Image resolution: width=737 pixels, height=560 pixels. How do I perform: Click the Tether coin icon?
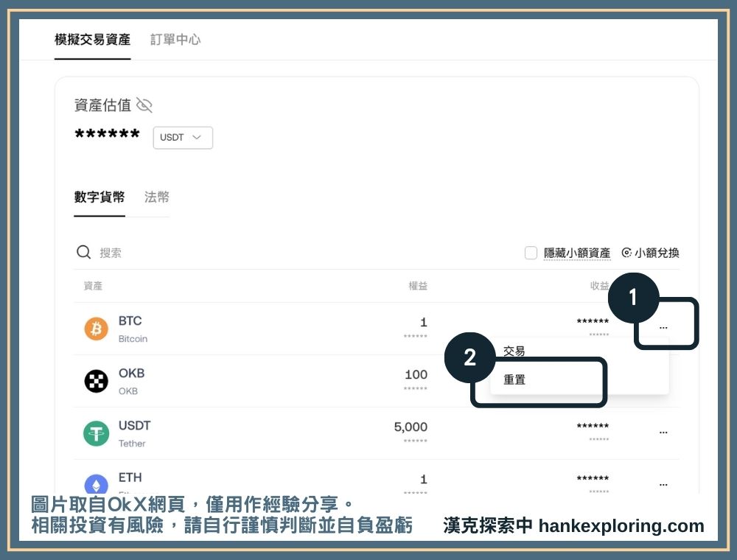tap(96, 433)
